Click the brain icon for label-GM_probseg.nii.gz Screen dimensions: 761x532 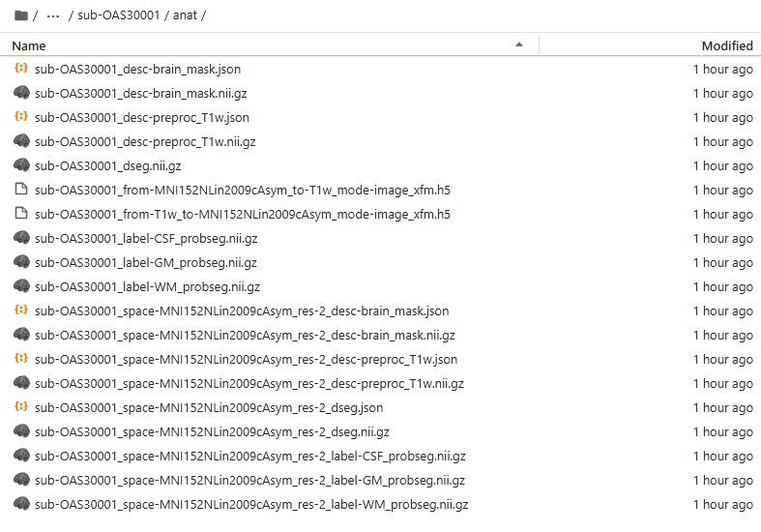point(21,263)
